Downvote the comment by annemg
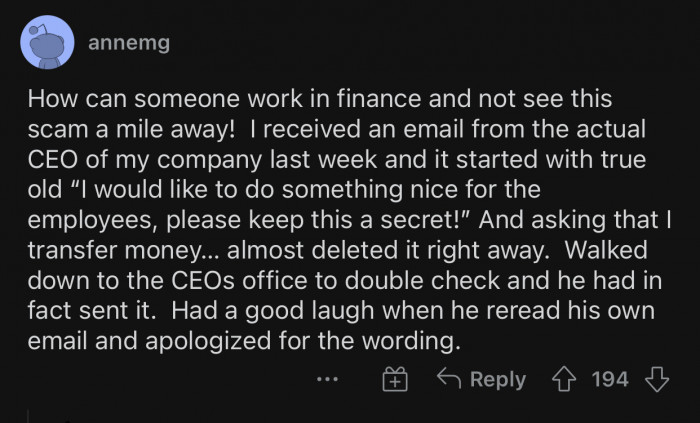700x423 pixels. [x=657, y=379]
